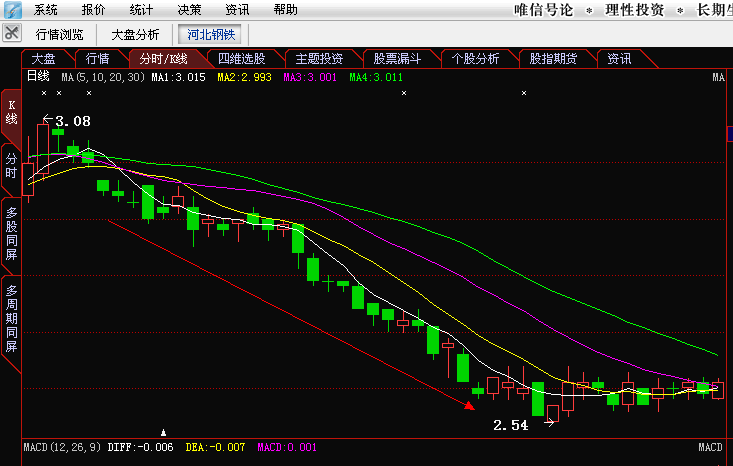Click the 大盘分析 toolbar button
733x466 pixels.
[134, 34]
